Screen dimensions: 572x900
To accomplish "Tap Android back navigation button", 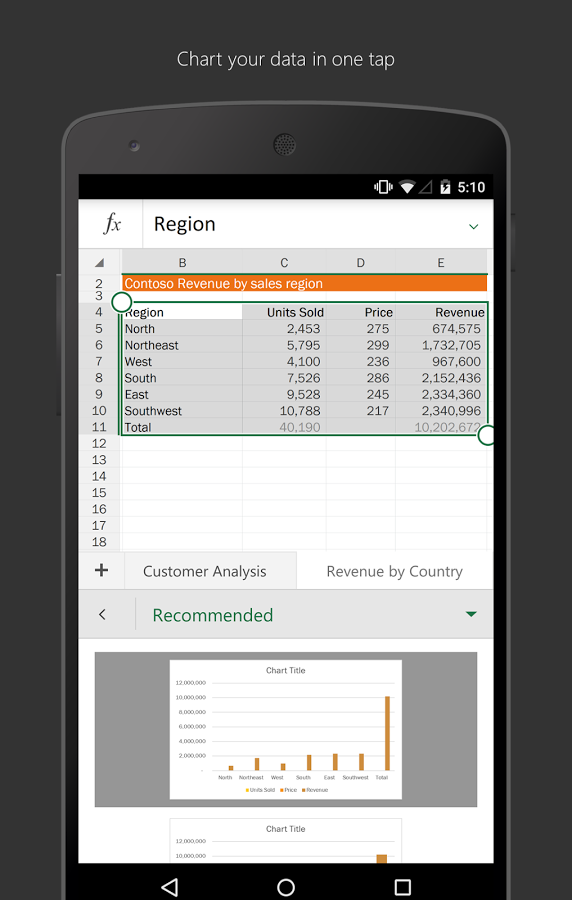I will tap(170, 887).
